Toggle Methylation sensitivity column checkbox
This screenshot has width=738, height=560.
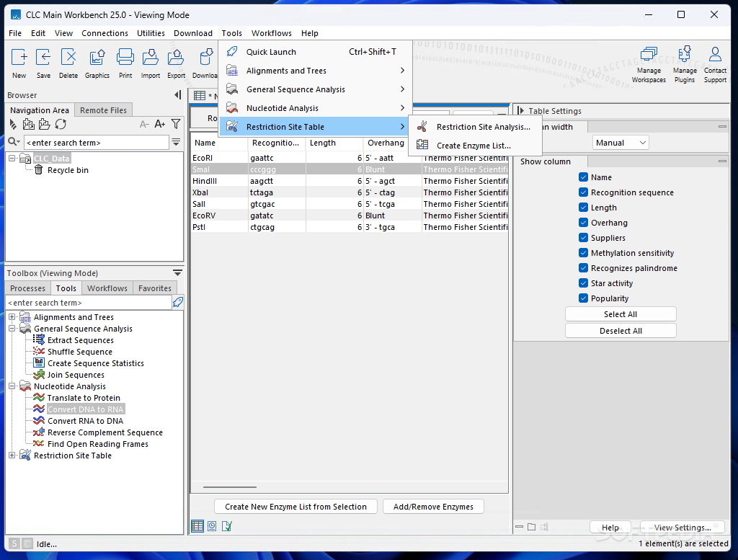[x=583, y=253]
